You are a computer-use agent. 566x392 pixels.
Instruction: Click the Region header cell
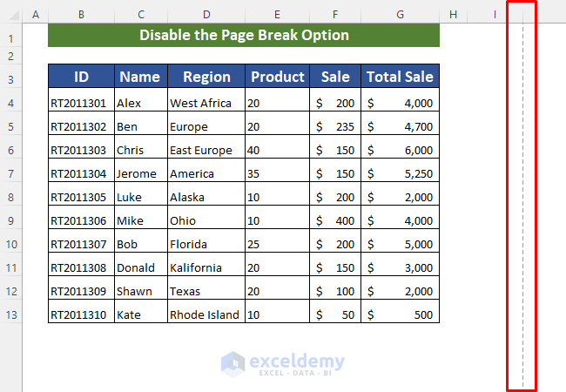206,77
